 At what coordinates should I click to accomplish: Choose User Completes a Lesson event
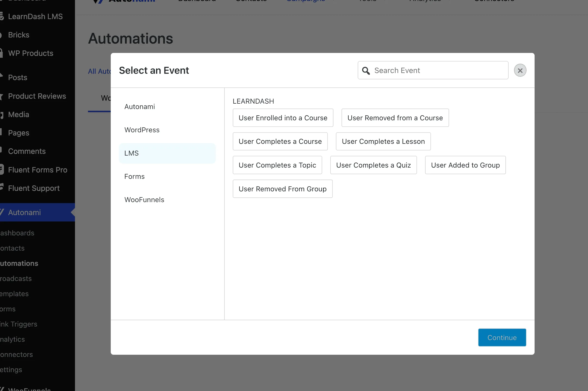click(x=383, y=141)
